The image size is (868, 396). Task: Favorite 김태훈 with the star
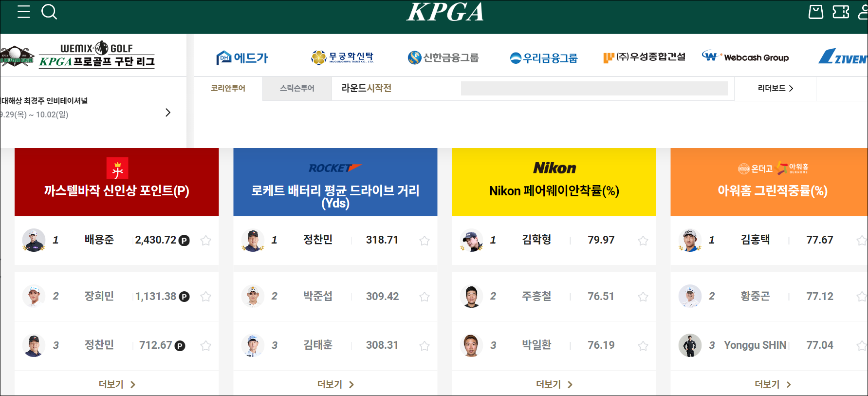pyautogui.click(x=425, y=345)
